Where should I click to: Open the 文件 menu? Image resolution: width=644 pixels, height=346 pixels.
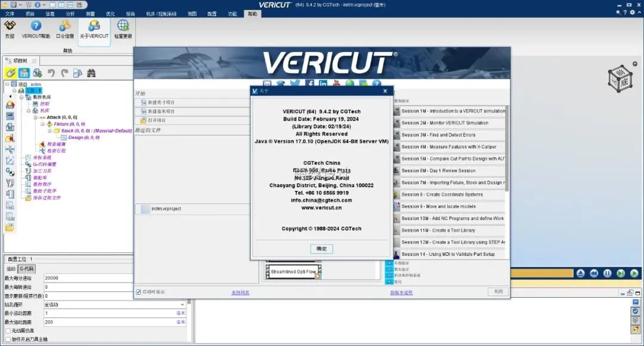10,14
